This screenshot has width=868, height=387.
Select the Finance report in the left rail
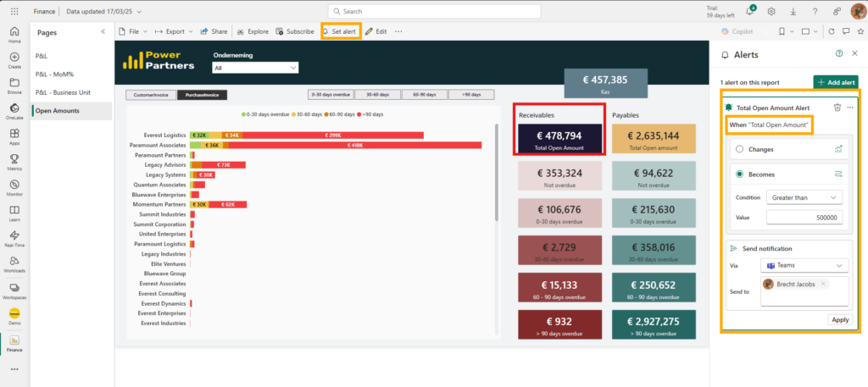14,343
